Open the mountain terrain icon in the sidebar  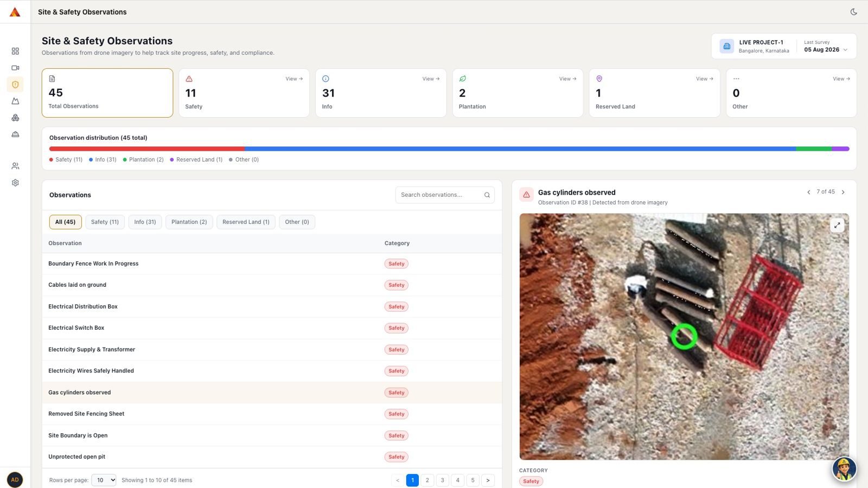coord(15,101)
